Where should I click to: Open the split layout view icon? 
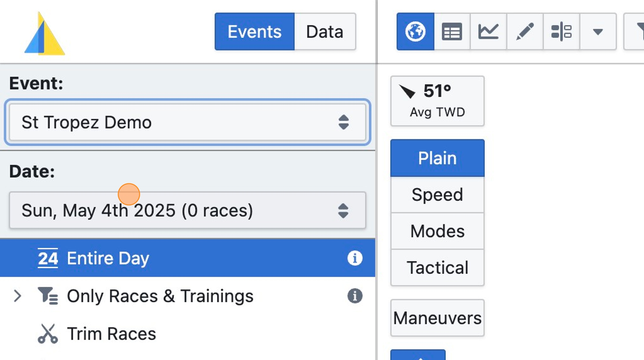coord(561,31)
